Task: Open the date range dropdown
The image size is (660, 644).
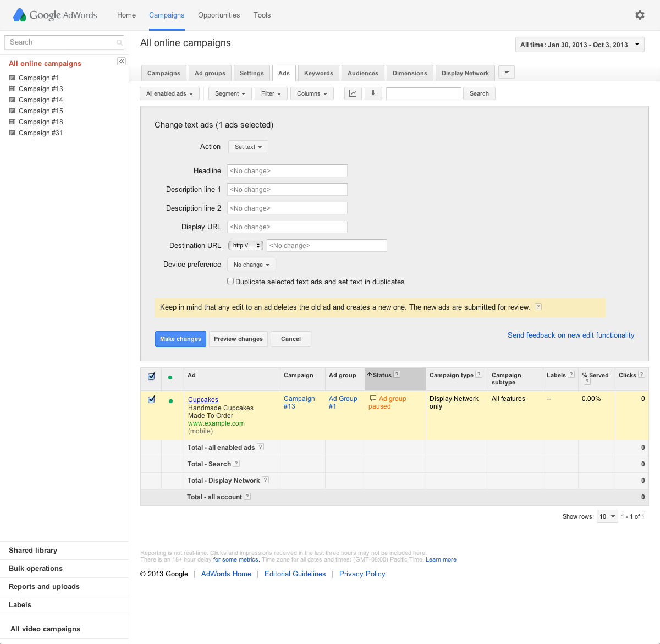Action: tap(580, 45)
